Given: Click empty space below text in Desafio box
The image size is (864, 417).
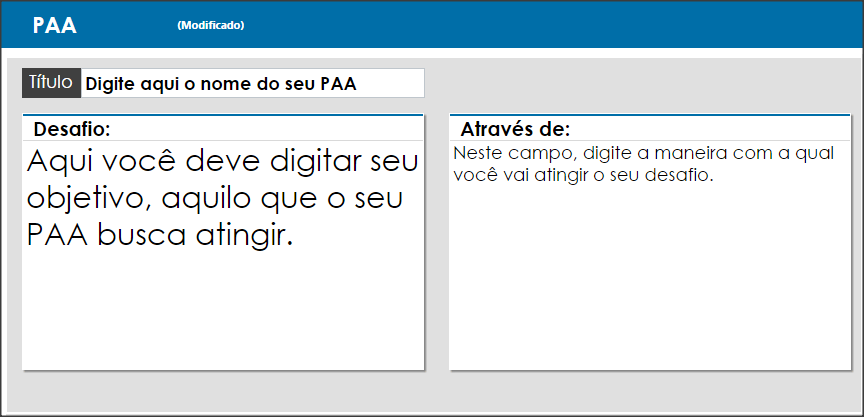Looking at the screenshot, I should (x=223, y=311).
